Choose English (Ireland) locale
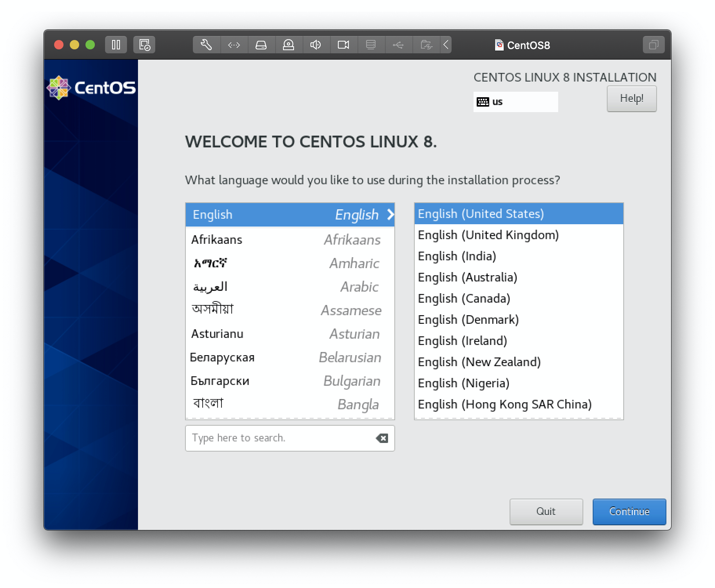The image size is (715, 588). tap(519, 341)
